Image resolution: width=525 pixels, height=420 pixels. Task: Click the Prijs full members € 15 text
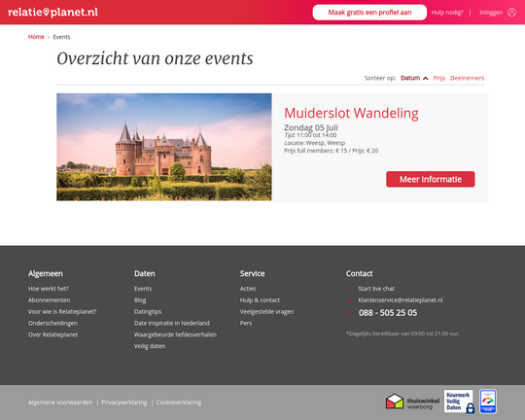(316, 151)
